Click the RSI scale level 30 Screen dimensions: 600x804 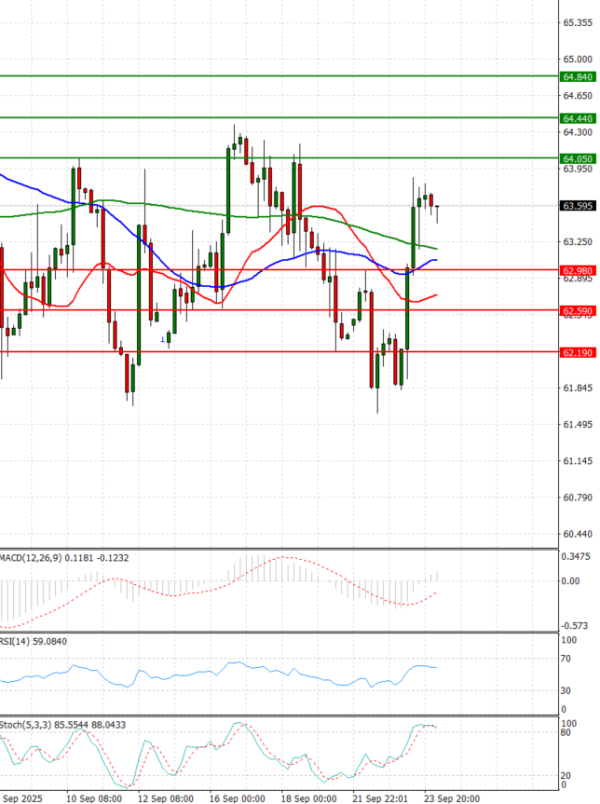click(566, 691)
